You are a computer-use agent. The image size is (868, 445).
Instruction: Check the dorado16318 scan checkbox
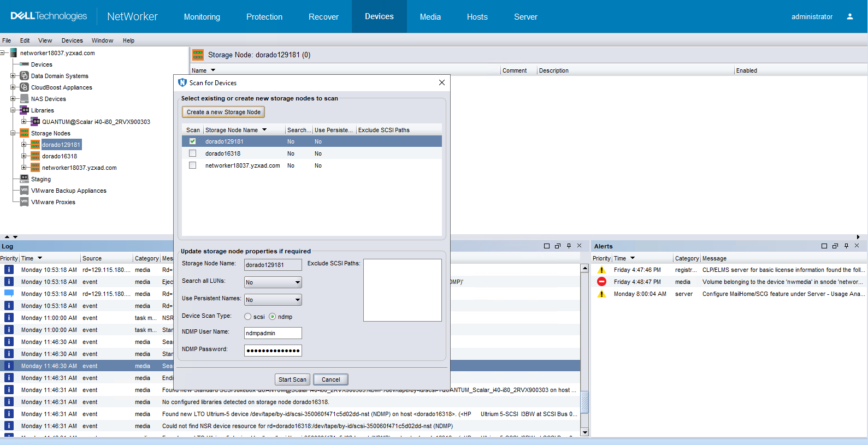(192, 153)
